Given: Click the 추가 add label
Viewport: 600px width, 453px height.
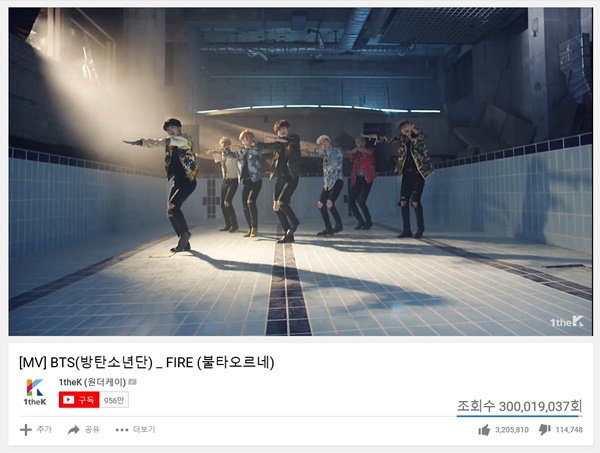Looking at the screenshot, I should tap(44, 429).
